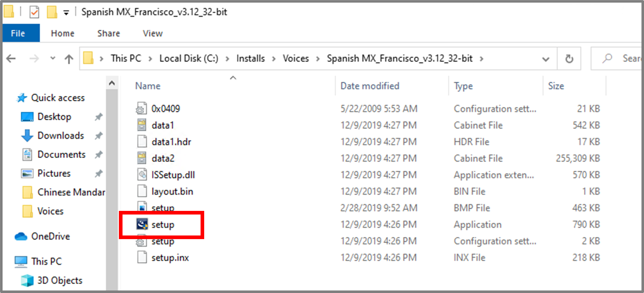Open Desktop in the navigation pane
The height and width of the screenshot is (293, 644).
tap(54, 117)
